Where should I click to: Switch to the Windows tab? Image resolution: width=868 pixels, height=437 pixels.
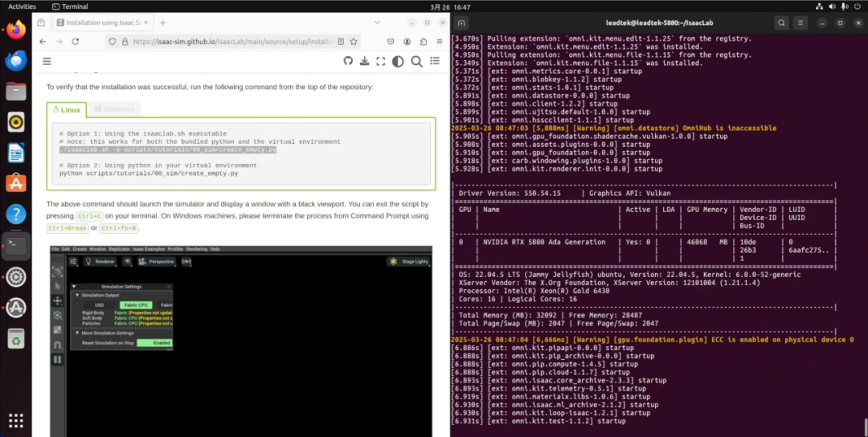click(x=115, y=109)
